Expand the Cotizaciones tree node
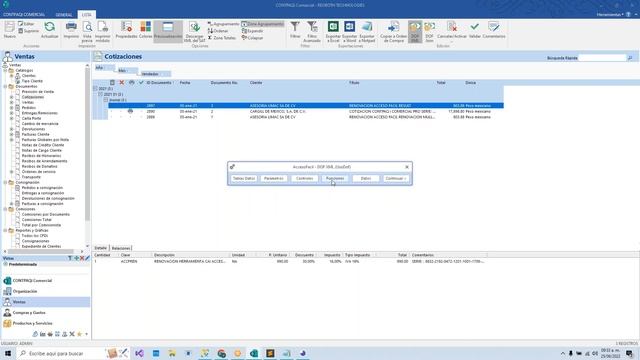The image size is (640, 360). (x=11, y=97)
